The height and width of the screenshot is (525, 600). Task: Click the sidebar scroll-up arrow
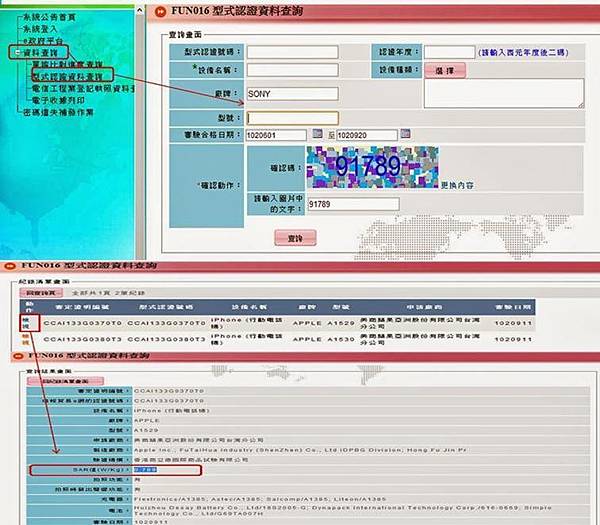click(x=140, y=10)
